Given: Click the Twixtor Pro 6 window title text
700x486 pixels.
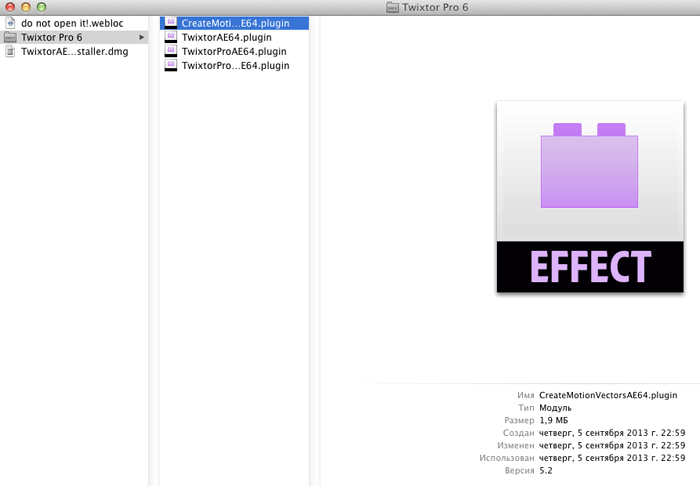Looking at the screenshot, I should click(435, 7).
